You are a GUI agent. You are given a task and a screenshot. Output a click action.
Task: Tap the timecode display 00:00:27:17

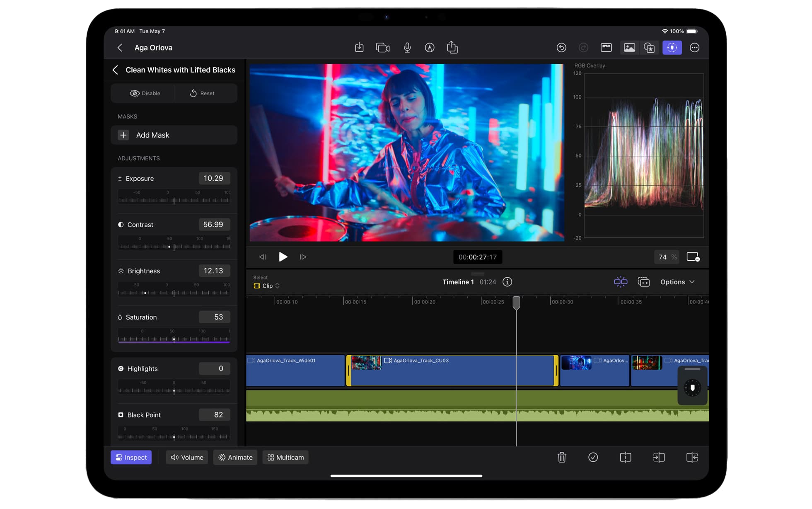[478, 257]
